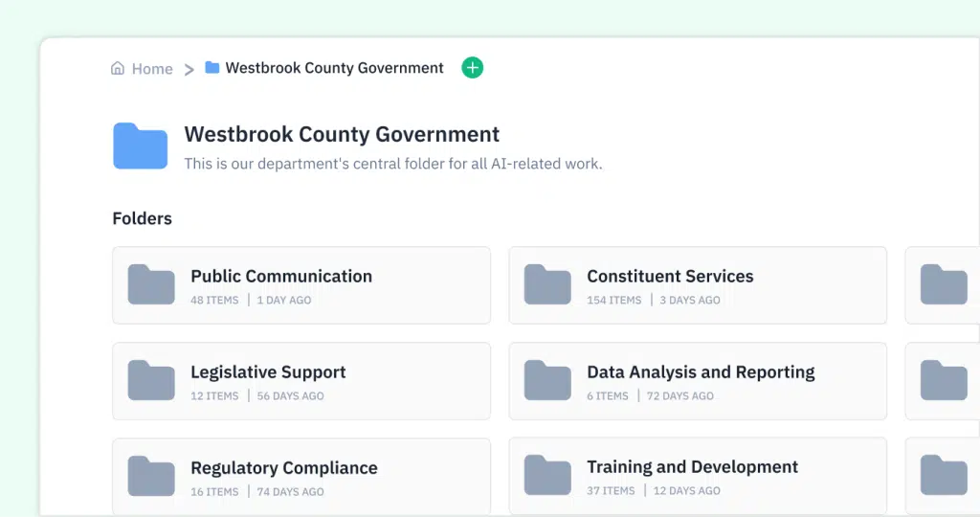Click the small blue breadcrumb folder icon
980x517 pixels.
[212, 68]
